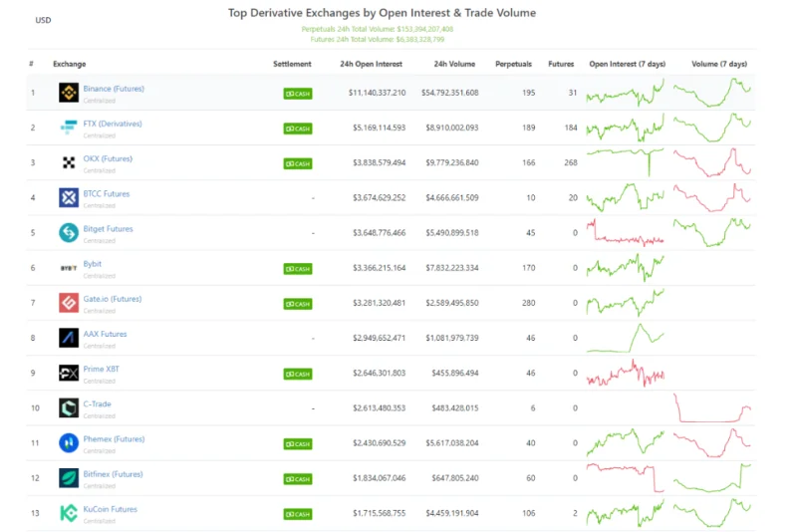
Task: Click the Bitget Futures logo icon
Action: pos(69,233)
